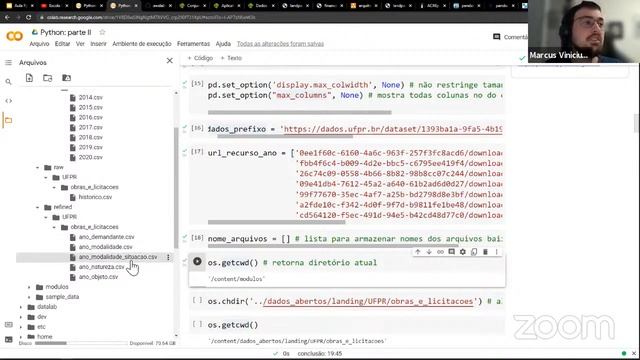This screenshot has width=640, height=360.
Task: Open the Ambiente de execução menu
Action: (142, 44)
